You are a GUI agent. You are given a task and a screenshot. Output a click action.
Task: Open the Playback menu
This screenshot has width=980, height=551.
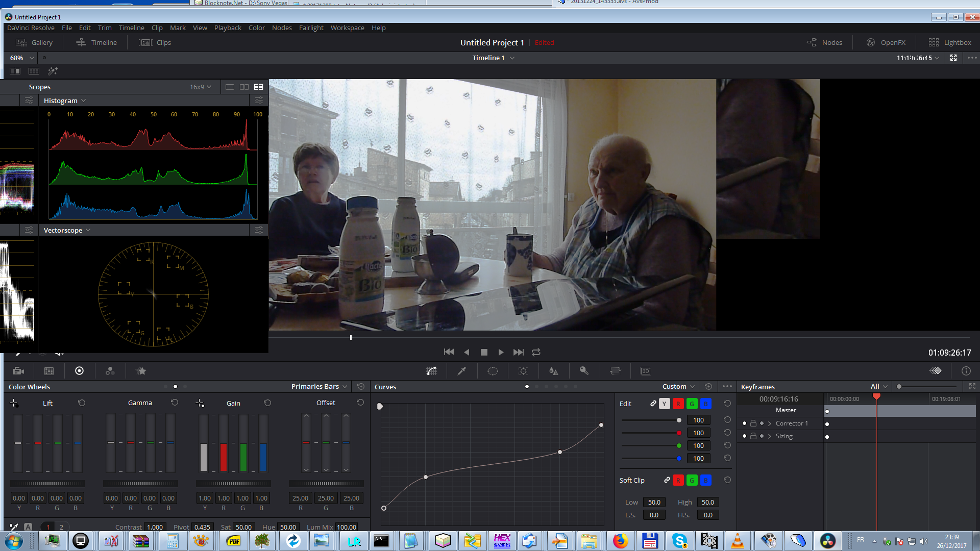pos(228,28)
